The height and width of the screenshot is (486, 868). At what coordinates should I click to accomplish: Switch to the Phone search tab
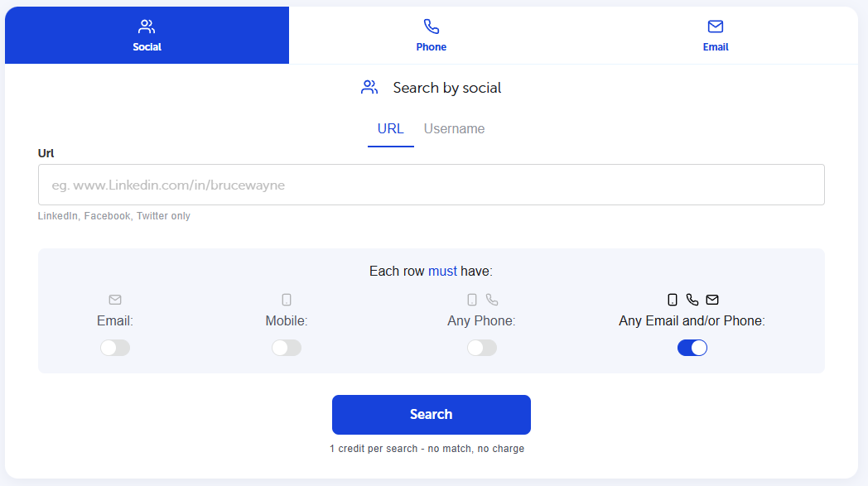(x=432, y=36)
